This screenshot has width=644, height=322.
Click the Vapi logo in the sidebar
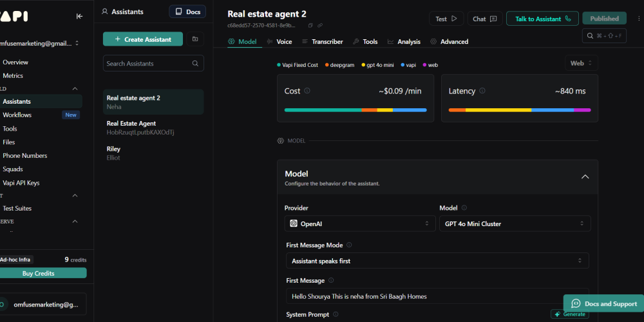tap(14, 17)
